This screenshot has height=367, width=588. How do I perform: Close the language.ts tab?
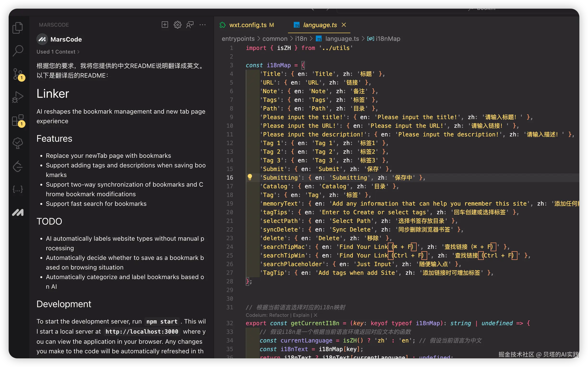(344, 25)
